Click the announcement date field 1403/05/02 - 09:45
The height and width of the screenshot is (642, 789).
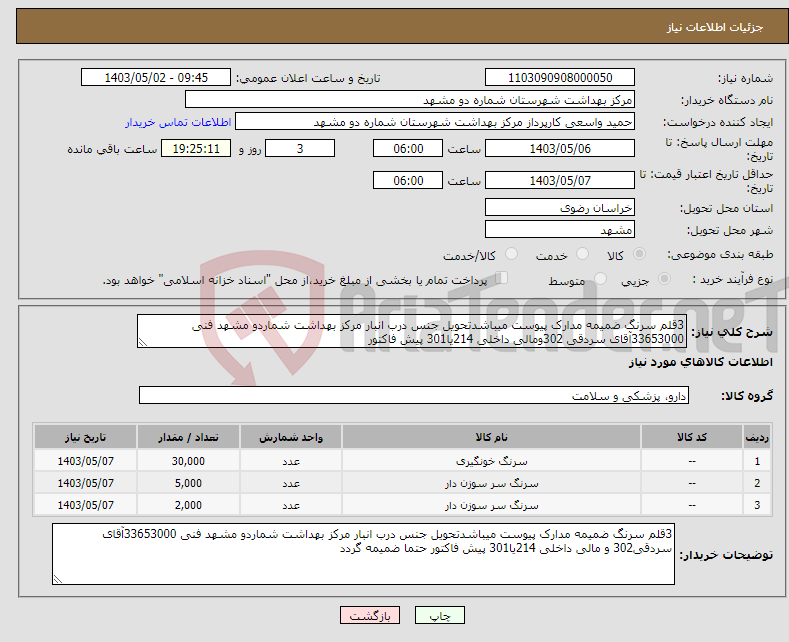click(156, 77)
